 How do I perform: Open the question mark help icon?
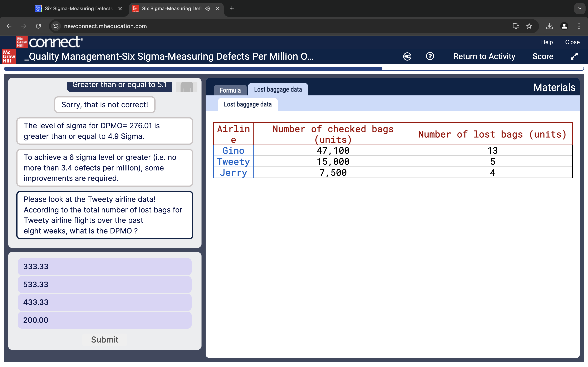[x=430, y=56]
